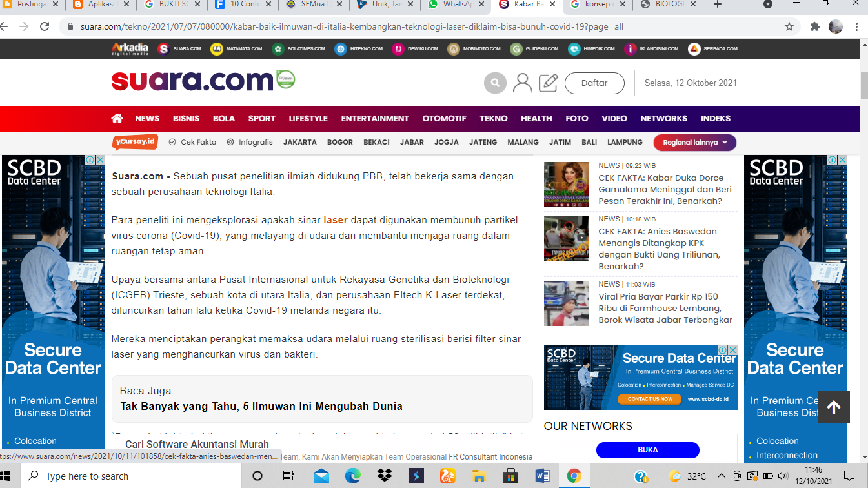
Task: Open Viral Pria Bayar Parkir article
Action: tap(665, 308)
